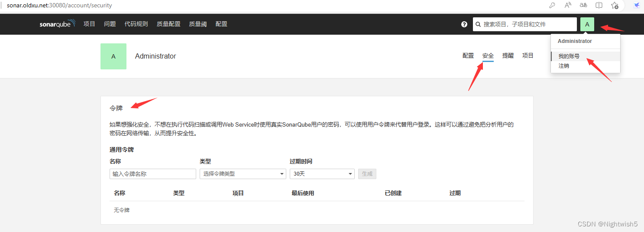Open the user avatar A in navbar
644x232 pixels.
coord(587,24)
